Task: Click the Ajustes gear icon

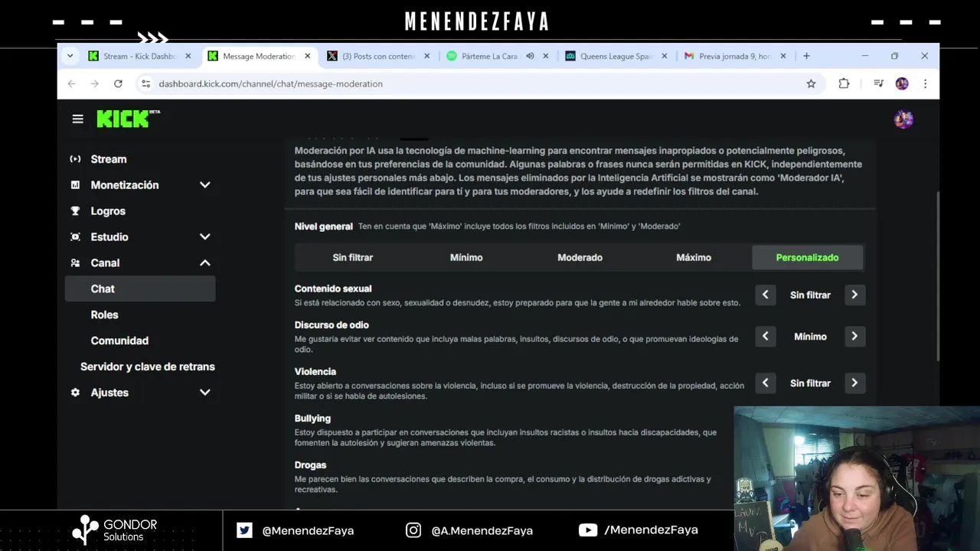Action: [x=75, y=393]
